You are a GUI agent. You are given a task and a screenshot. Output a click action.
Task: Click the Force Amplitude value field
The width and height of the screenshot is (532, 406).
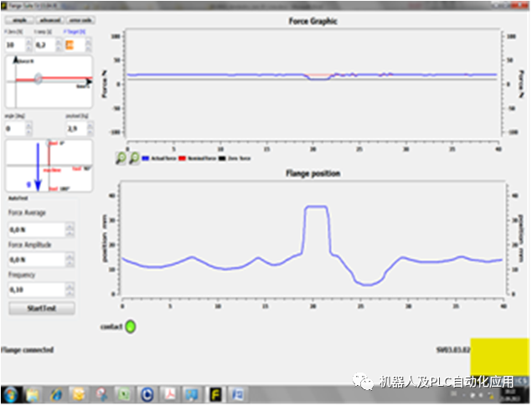click(x=36, y=260)
